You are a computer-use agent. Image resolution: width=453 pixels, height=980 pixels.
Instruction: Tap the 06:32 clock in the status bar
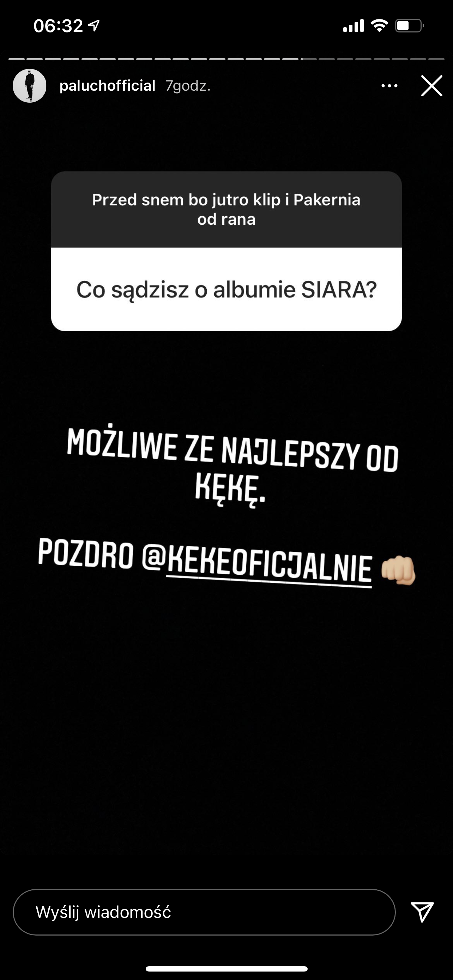pos(58,26)
